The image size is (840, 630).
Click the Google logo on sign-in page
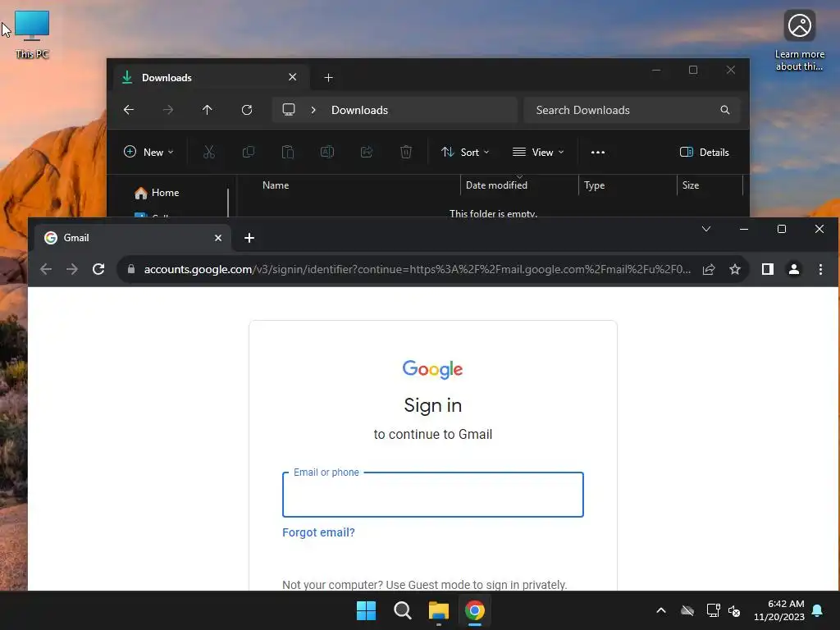433,369
